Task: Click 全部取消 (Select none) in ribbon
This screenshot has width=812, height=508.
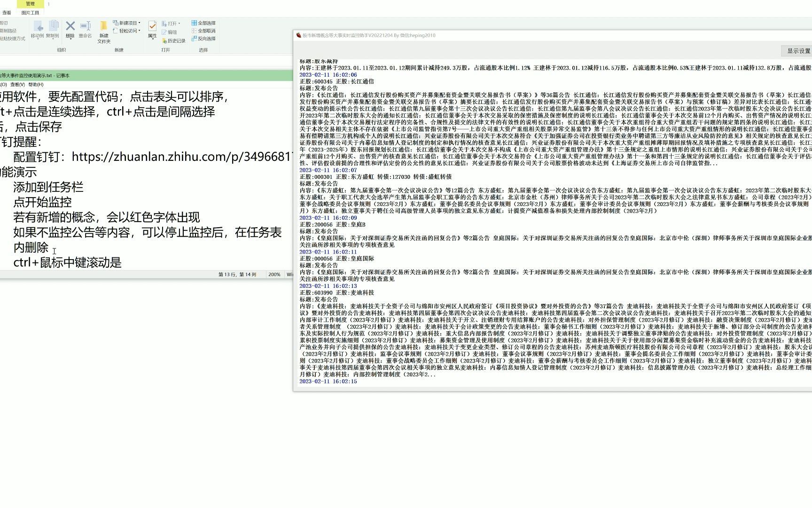Action: pyautogui.click(x=203, y=31)
